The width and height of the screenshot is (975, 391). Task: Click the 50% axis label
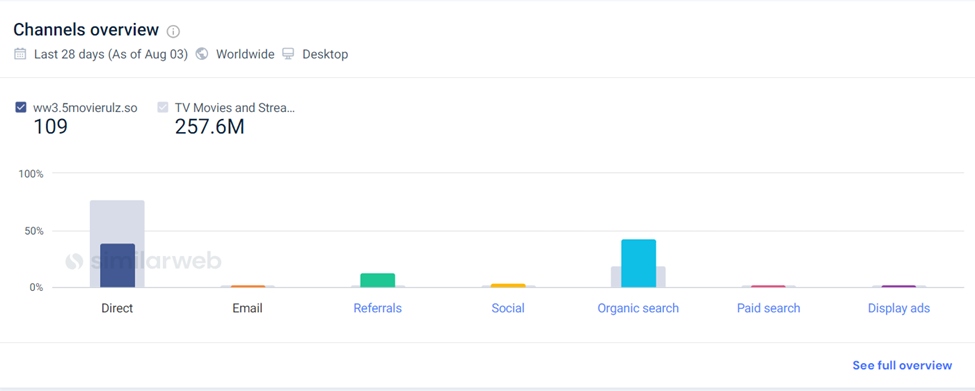34,231
